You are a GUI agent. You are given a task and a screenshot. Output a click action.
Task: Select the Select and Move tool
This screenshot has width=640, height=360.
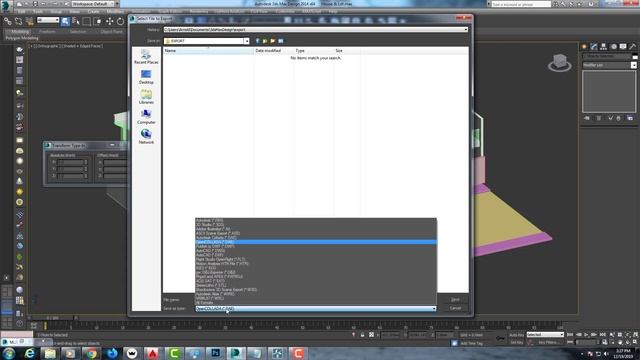click(x=109, y=21)
